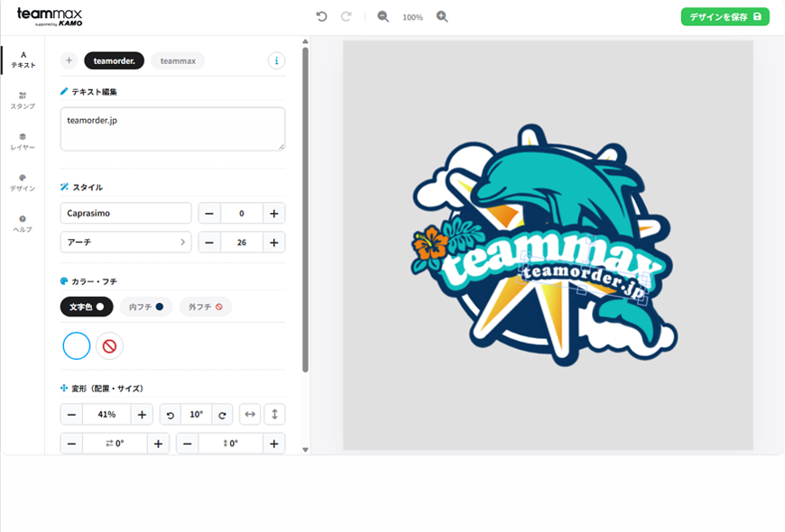Open the デザイン sidebar panel
This screenshot has height=532, width=785.
[23, 183]
